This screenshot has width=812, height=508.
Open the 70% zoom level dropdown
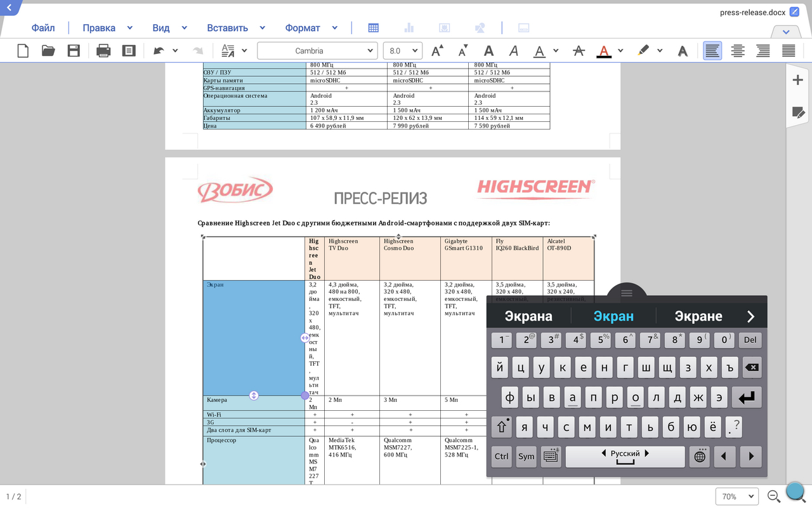(737, 497)
